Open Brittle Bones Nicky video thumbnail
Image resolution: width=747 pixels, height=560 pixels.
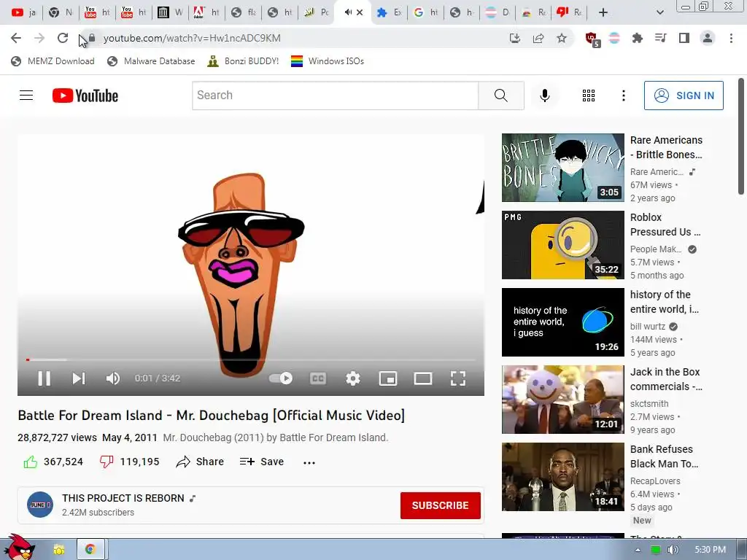point(562,168)
